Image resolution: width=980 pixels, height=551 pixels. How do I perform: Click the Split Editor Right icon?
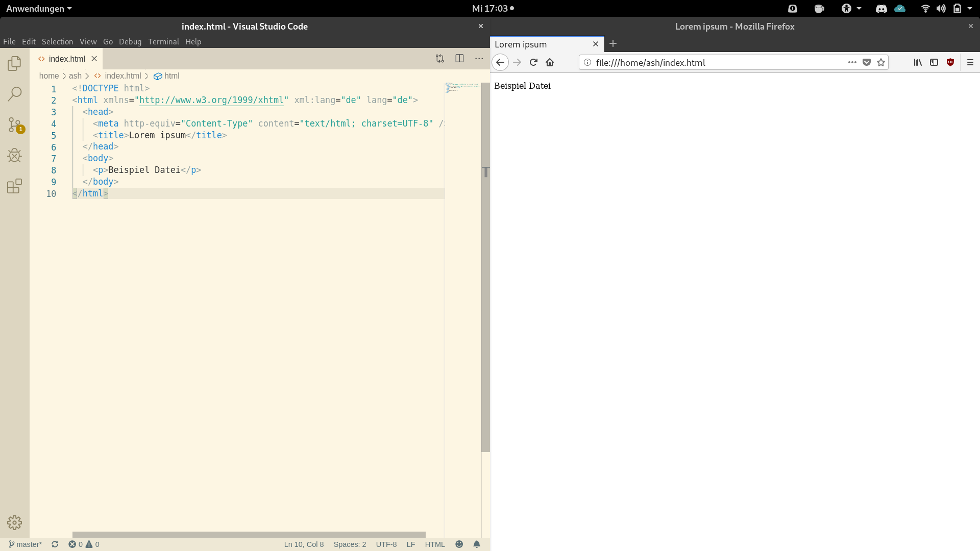coord(459,59)
